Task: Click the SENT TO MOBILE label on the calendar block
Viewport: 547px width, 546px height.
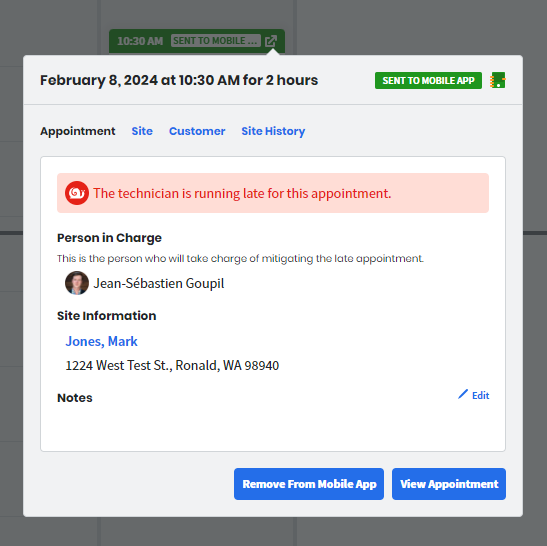Action: 216,41
